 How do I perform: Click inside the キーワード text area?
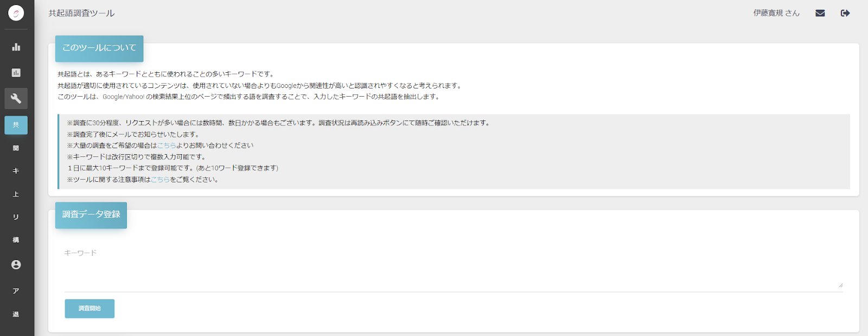(x=434, y=266)
